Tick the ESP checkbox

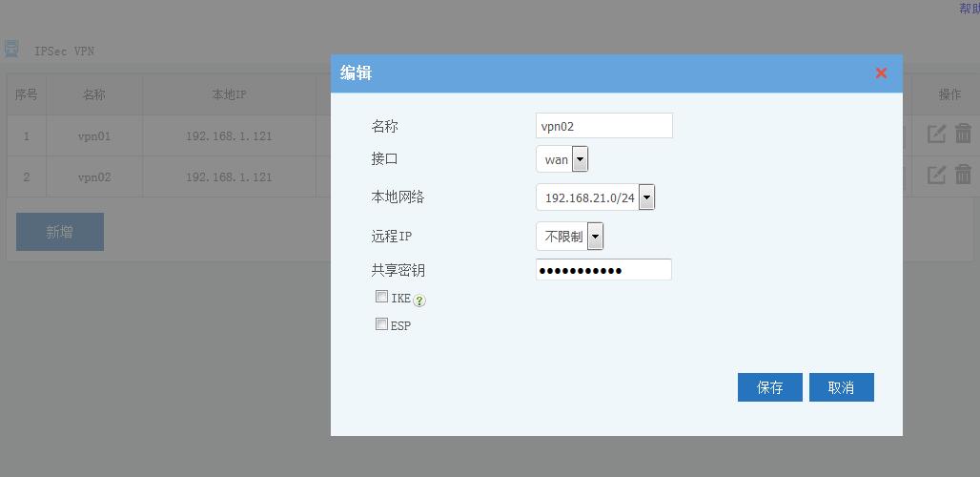click(x=381, y=324)
